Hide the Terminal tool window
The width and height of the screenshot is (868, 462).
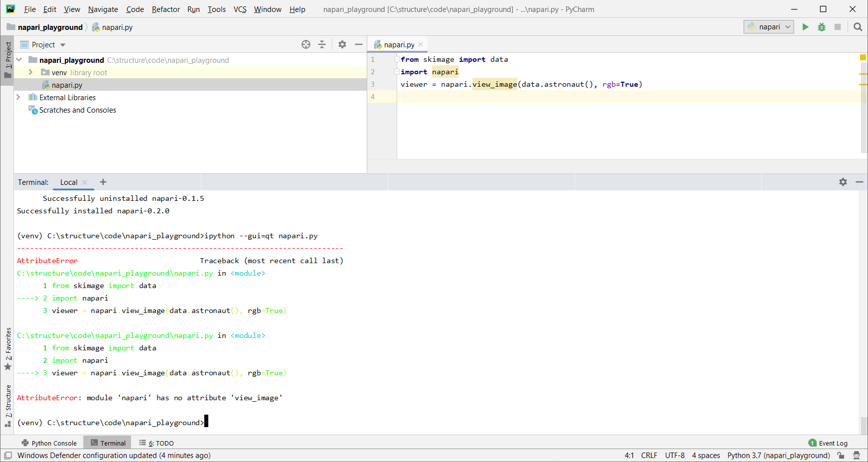coord(860,182)
